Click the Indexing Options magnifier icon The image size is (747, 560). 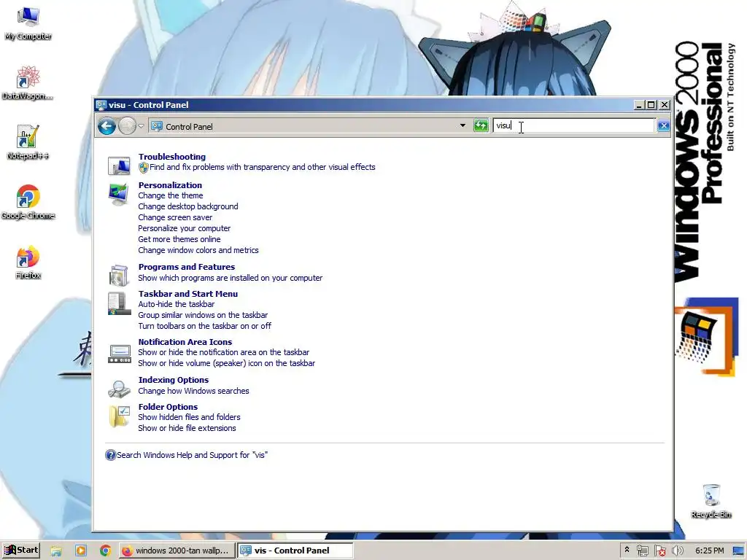pyautogui.click(x=119, y=389)
